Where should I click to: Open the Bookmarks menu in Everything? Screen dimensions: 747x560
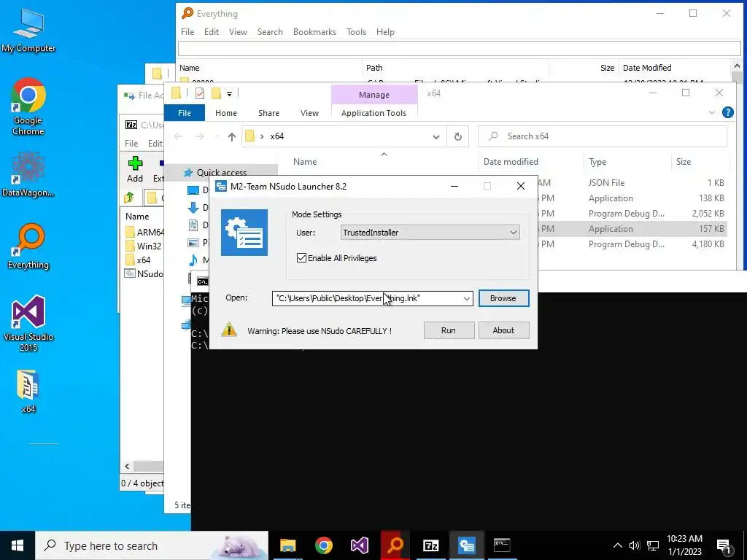[x=314, y=32]
